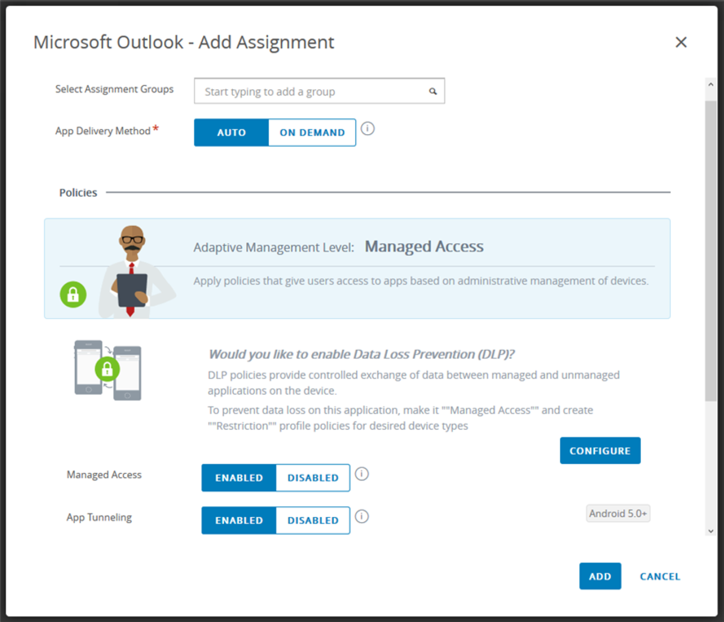Click the scrollbar down arrow

coord(710,532)
